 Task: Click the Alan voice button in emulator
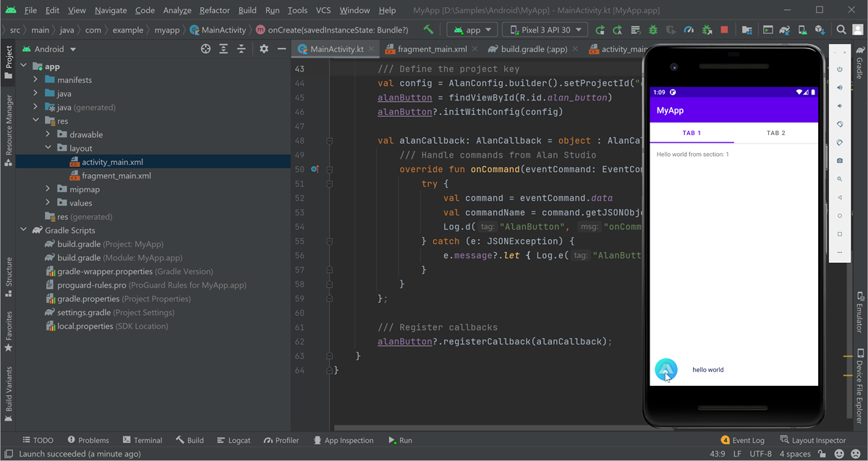[665, 369]
